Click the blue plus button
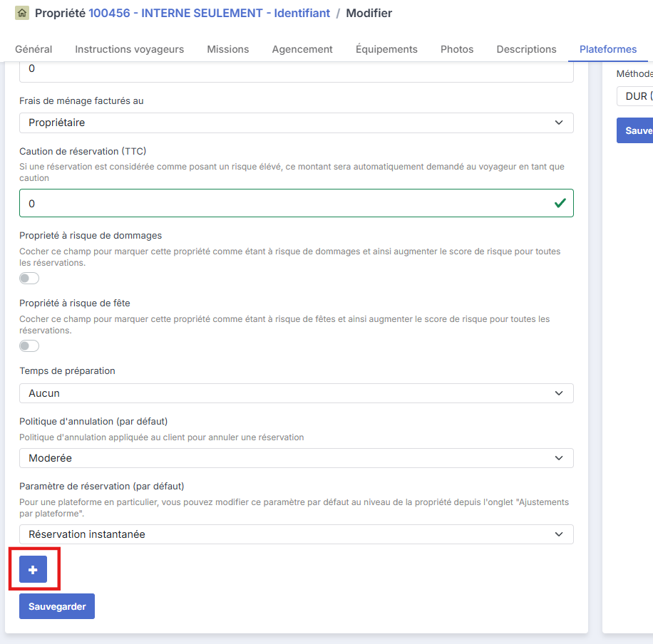This screenshot has width=653, height=644. point(33,569)
